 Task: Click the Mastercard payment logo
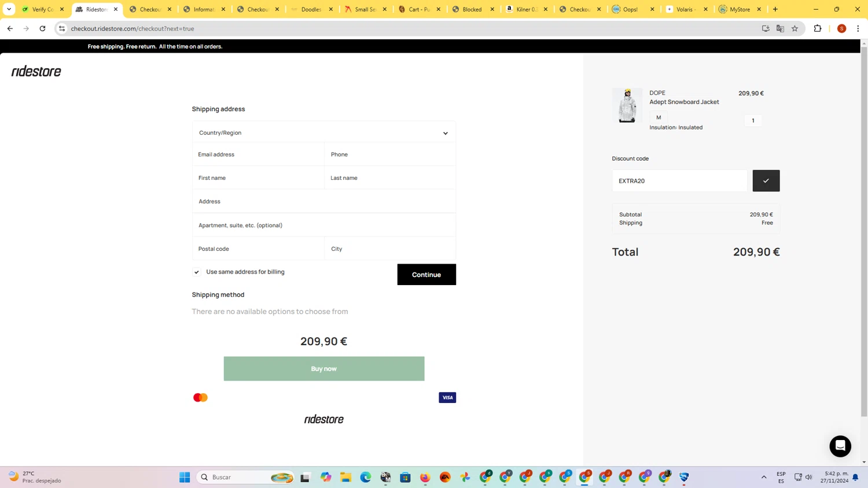pyautogui.click(x=200, y=397)
